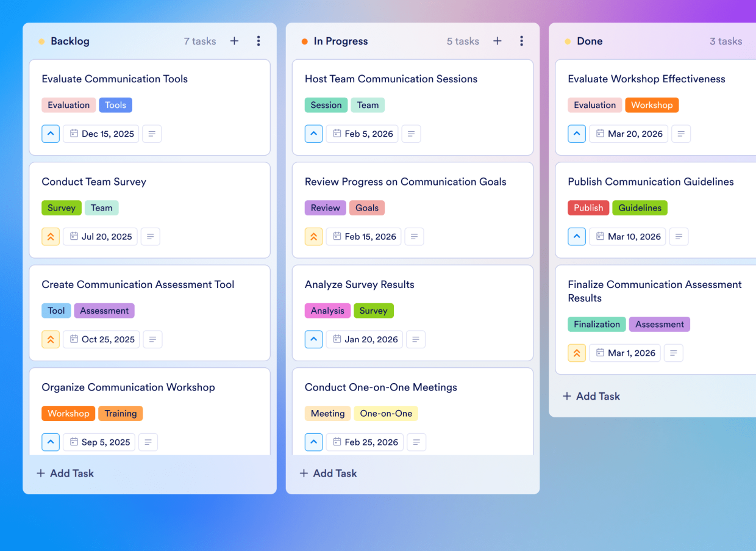Click priority icon on Finalize Communication Assessment Results
Image resolution: width=756 pixels, height=551 pixels.
click(577, 353)
